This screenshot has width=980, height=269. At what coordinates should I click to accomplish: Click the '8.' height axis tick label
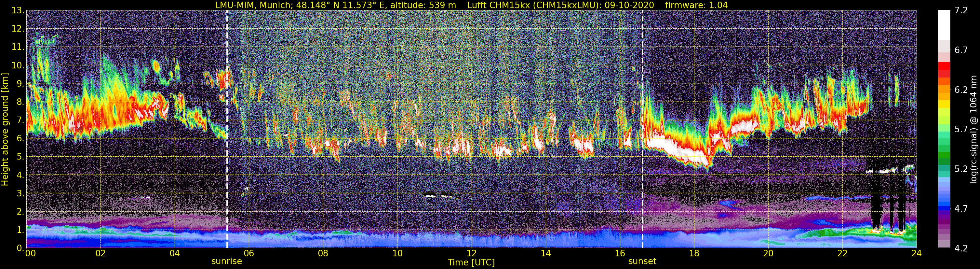(x=20, y=102)
